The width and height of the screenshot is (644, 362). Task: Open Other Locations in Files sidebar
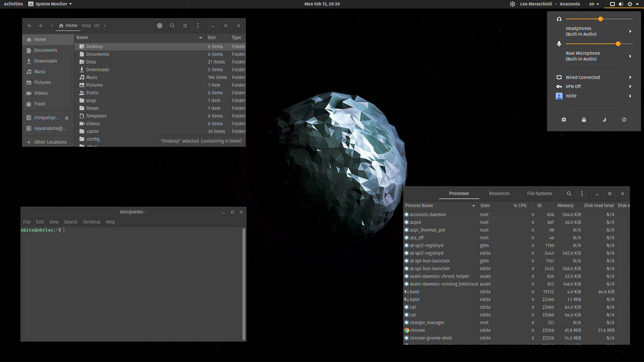click(x=50, y=142)
